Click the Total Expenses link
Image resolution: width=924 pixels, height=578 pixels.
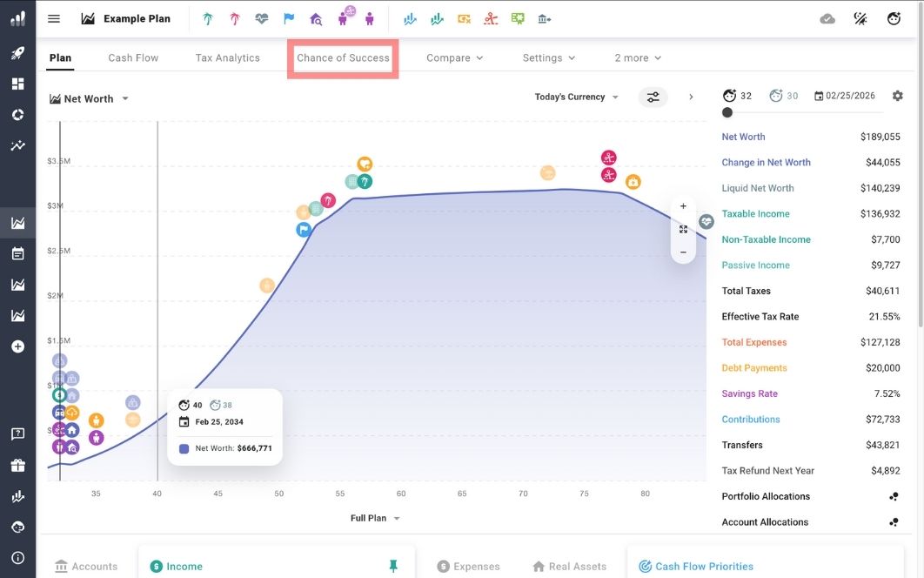click(753, 342)
